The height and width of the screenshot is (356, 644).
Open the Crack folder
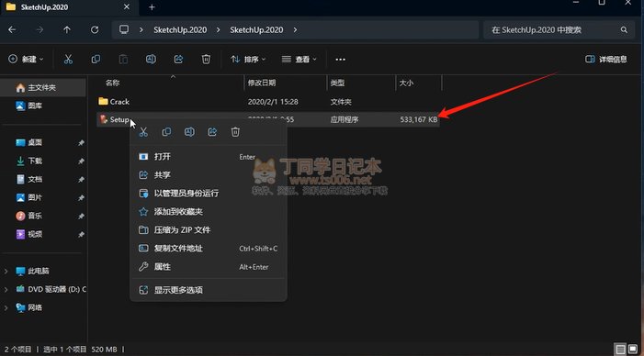(x=119, y=102)
